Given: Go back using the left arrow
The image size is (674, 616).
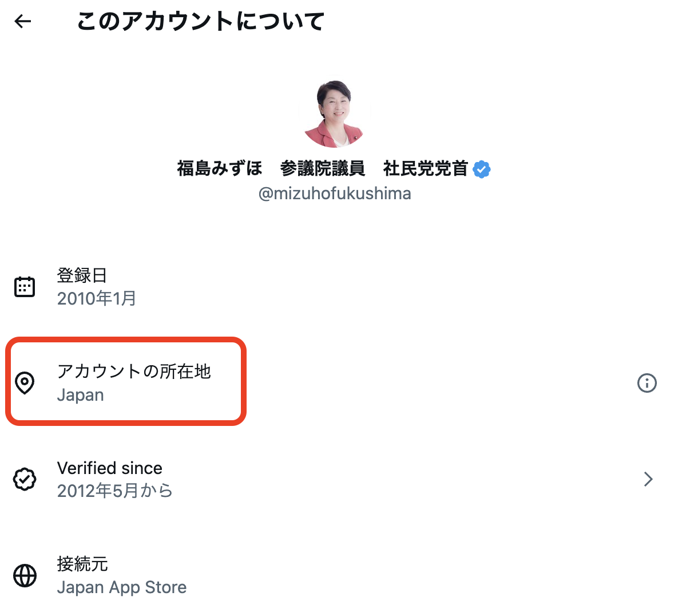Looking at the screenshot, I should [23, 22].
